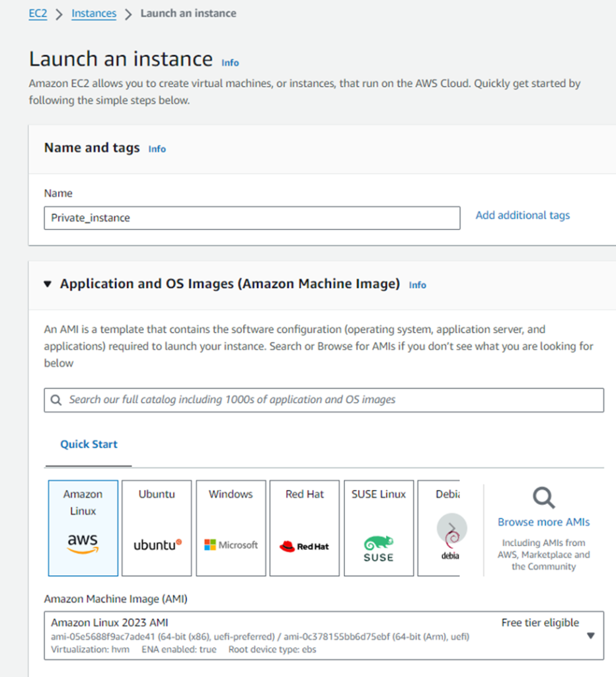Choose the Ubuntu quick start tile
The height and width of the screenshot is (677, 616).
point(157,528)
